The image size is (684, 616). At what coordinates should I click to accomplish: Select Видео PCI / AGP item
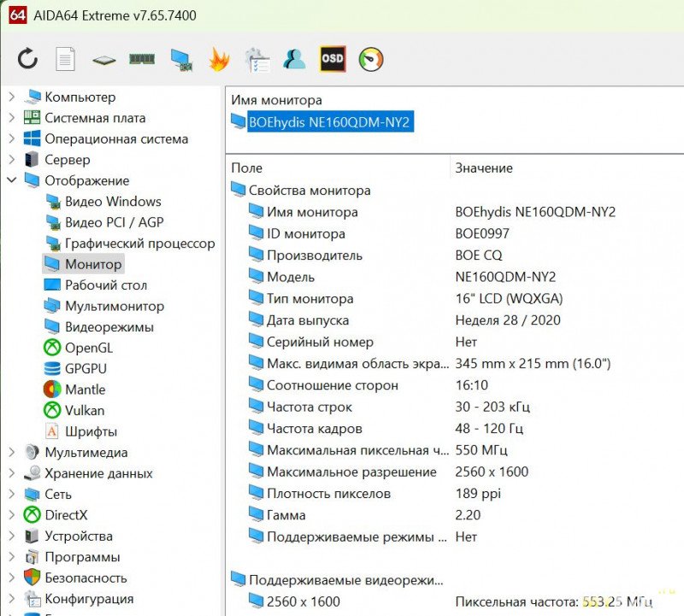coord(104,222)
